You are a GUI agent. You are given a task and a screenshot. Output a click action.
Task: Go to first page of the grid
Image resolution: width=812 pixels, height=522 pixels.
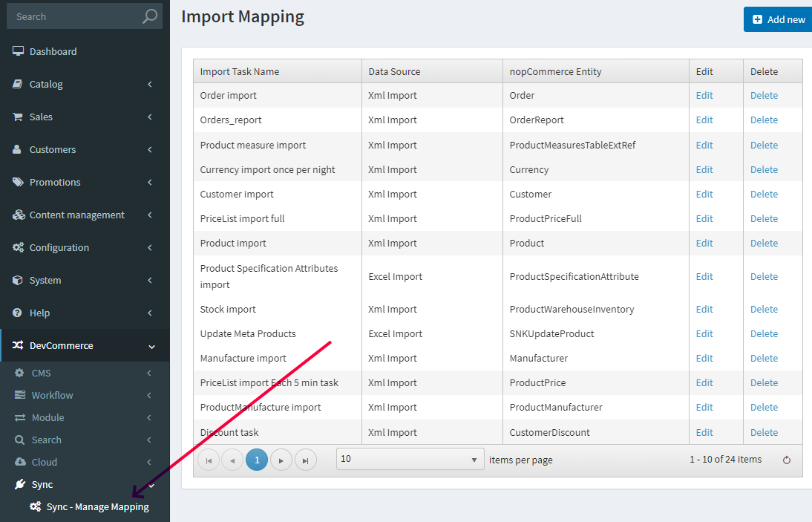pos(209,460)
